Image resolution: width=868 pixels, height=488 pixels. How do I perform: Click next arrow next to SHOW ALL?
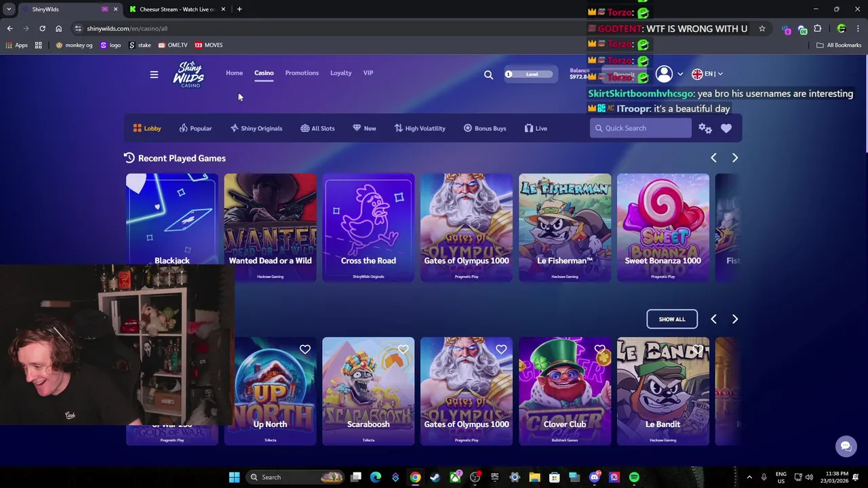pyautogui.click(x=734, y=319)
